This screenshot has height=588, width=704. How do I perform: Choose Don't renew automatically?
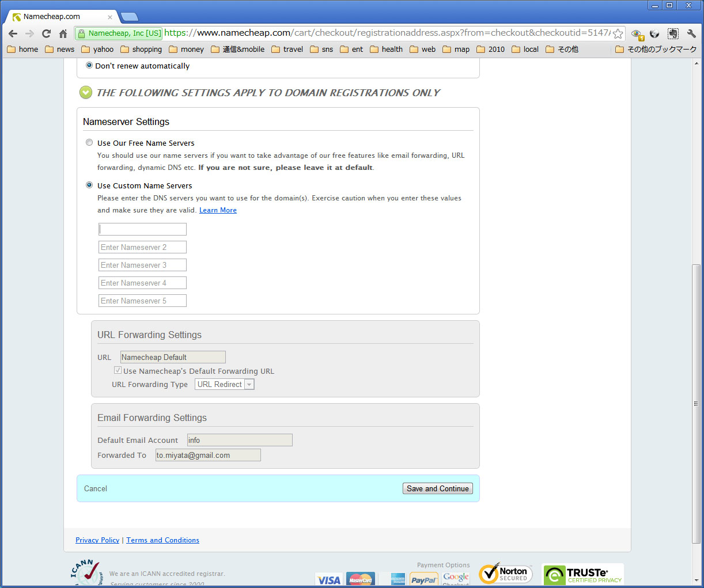coord(89,66)
